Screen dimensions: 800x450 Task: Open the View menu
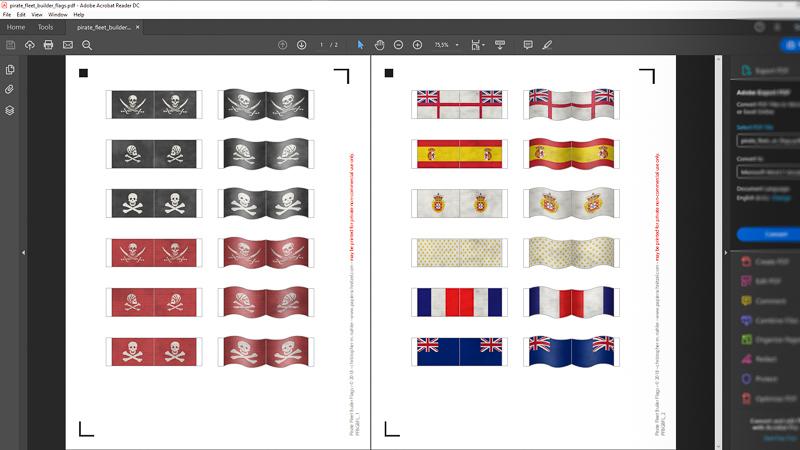(37, 15)
